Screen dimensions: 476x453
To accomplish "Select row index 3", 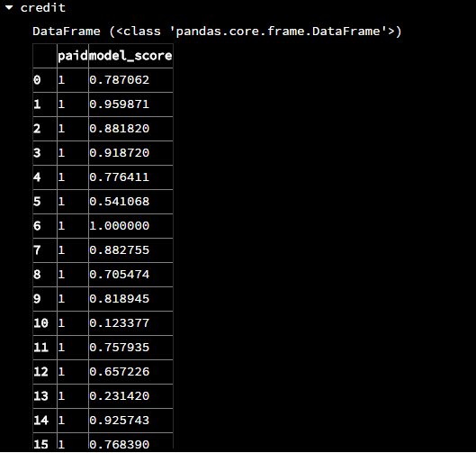I will pyautogui.click(x=37, y=153).
